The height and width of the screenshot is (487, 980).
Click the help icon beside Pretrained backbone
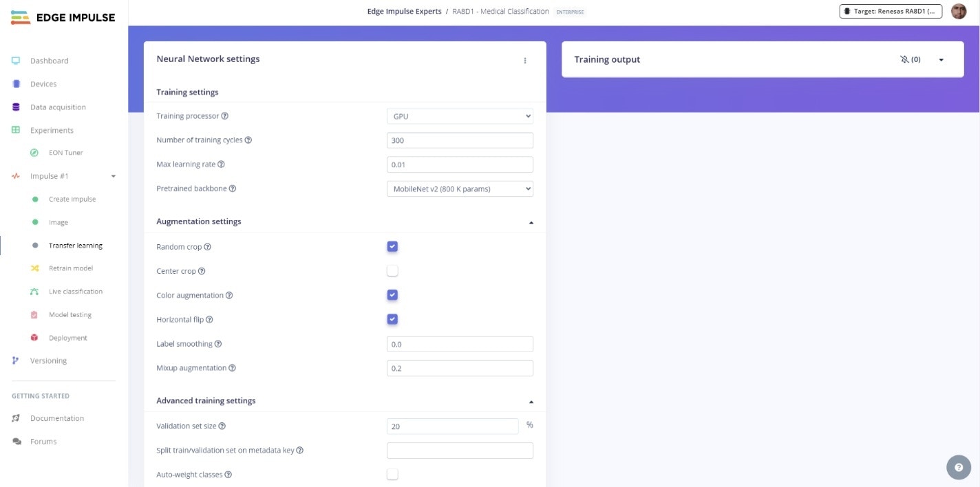(233, 188)
